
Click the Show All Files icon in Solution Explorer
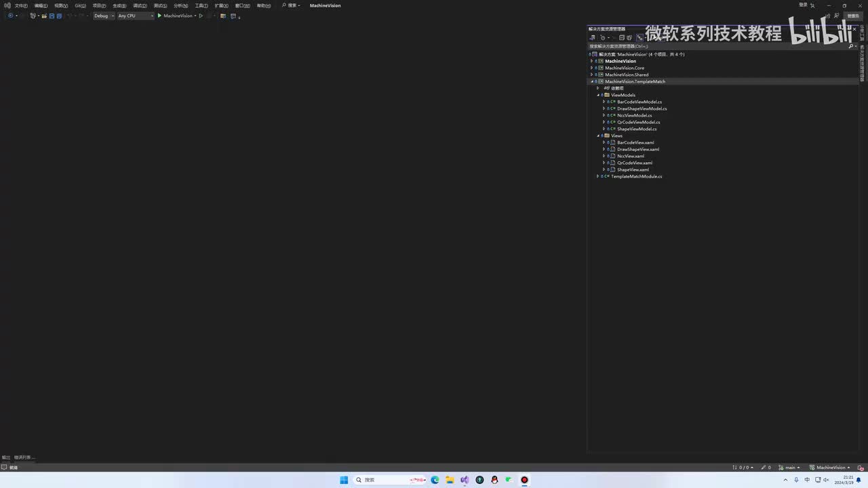(x=629, y=38)
